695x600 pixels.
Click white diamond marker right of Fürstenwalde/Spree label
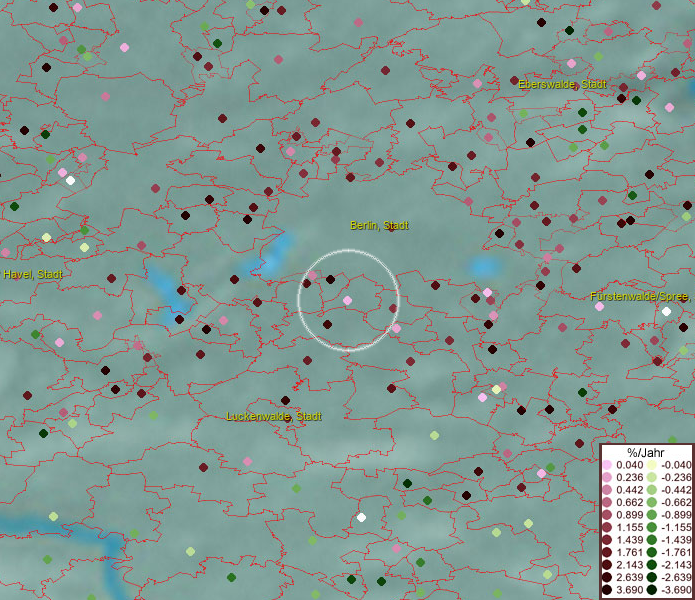pos(666,311)
